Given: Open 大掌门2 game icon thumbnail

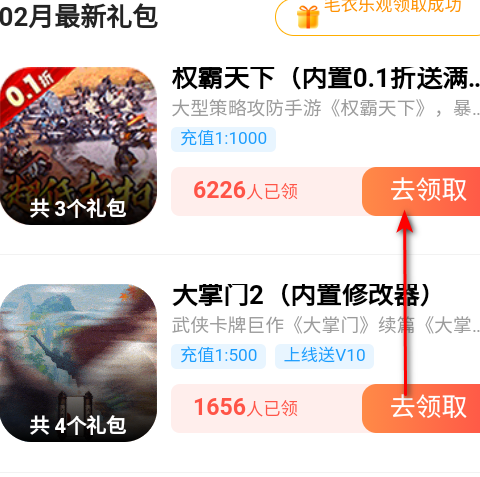Looking at the screenshot, I should [78, 363].
